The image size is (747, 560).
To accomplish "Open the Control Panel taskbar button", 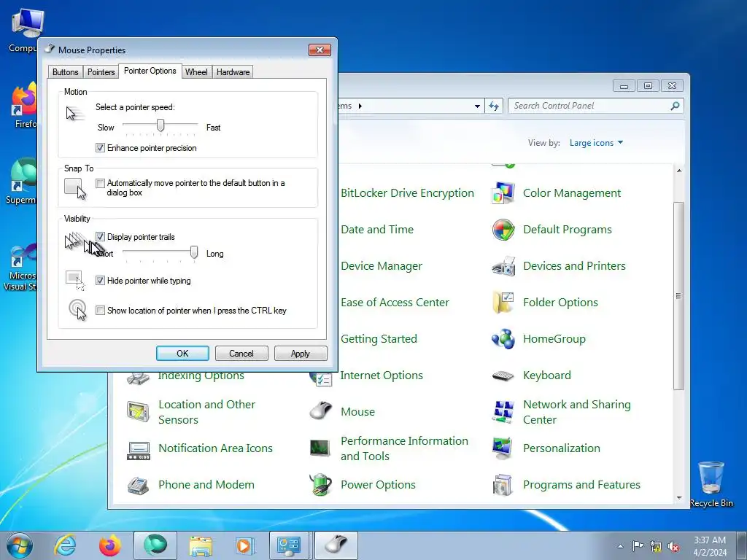I will click(x=289, y=545).
